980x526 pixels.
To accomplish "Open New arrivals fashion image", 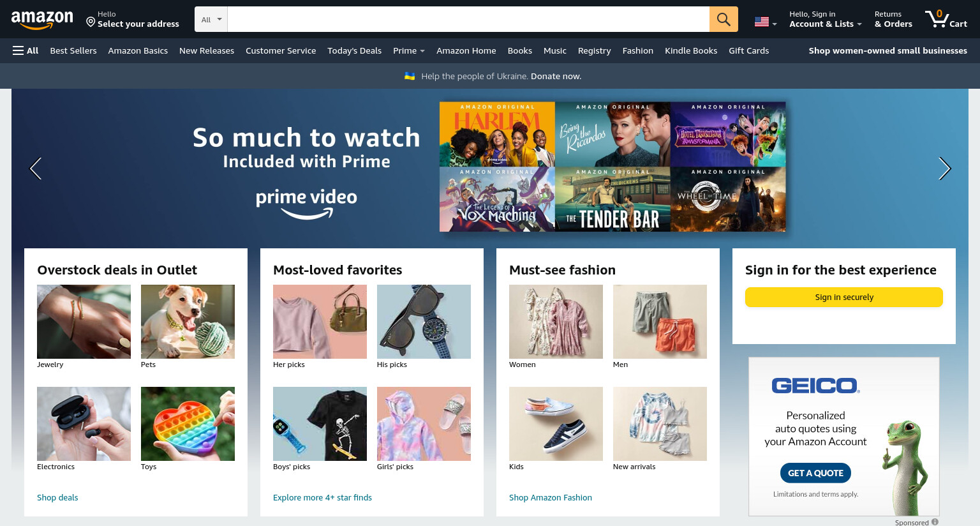I will [660, 424].
